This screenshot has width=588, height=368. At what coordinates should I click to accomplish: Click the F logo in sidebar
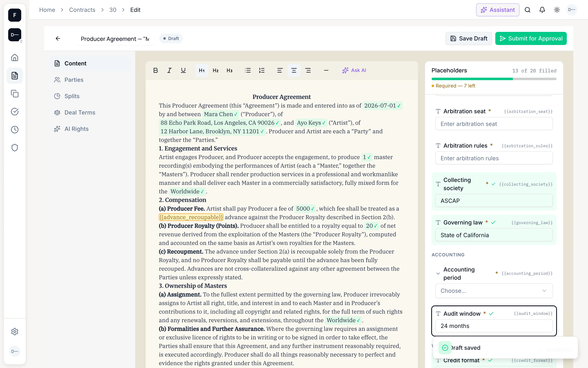click(15, 15)
